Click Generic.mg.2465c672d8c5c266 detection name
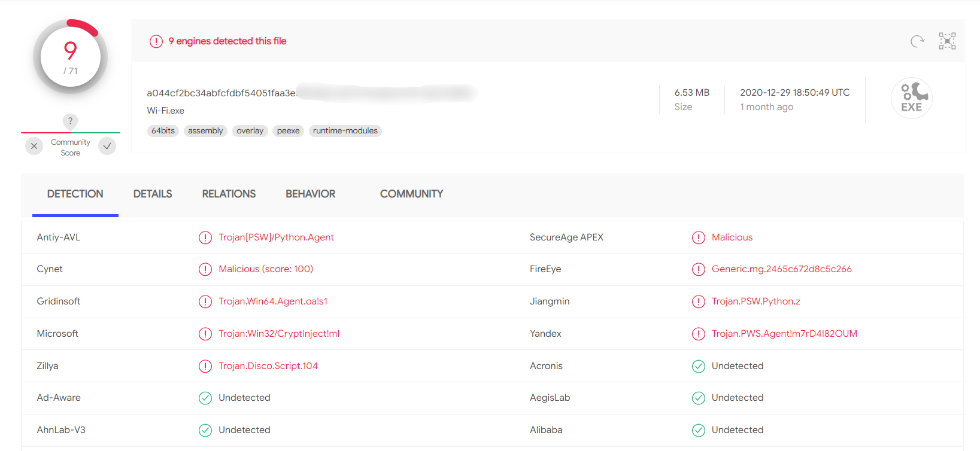The image size is (980, 451). (782, 269)
